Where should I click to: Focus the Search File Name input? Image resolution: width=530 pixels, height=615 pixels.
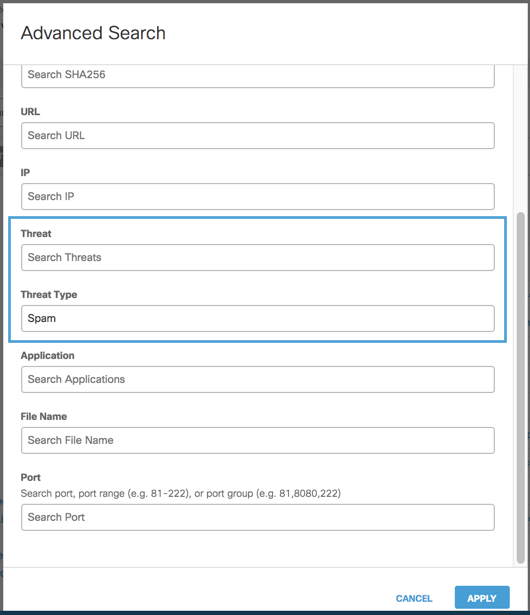(258, 440)
